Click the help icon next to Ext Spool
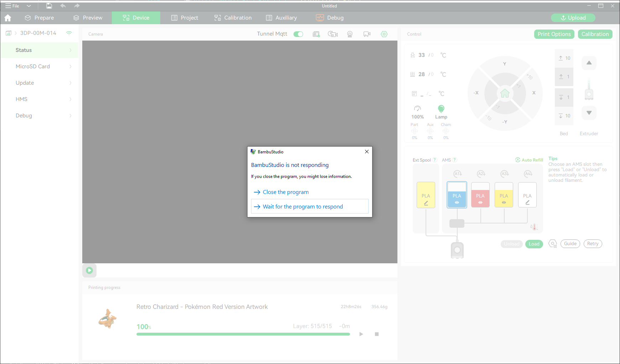The image size is (620, 364). (434, 160)
